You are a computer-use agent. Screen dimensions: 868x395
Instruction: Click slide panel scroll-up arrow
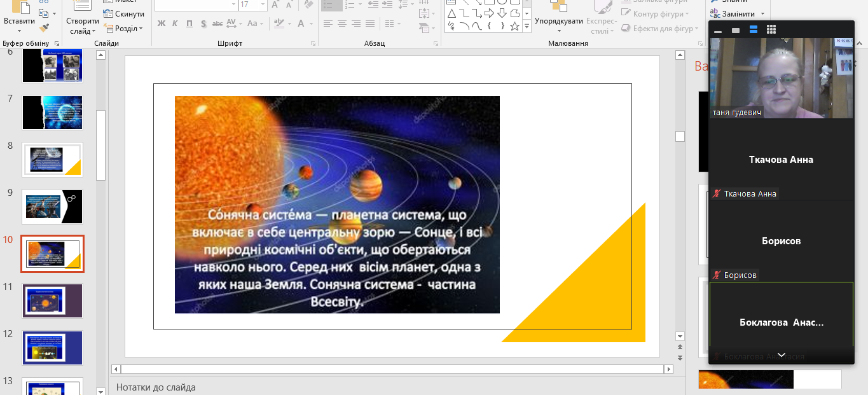tap(100, 55)
